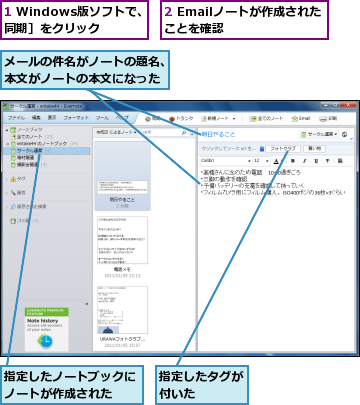Choose the font color button
Image resolution: width=360 pixels, height=405 pixels.
click(276, 161)
